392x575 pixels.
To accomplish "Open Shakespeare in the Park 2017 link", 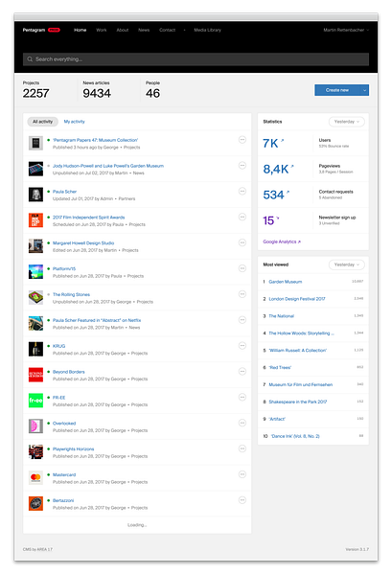I will (x=298, y=402).
